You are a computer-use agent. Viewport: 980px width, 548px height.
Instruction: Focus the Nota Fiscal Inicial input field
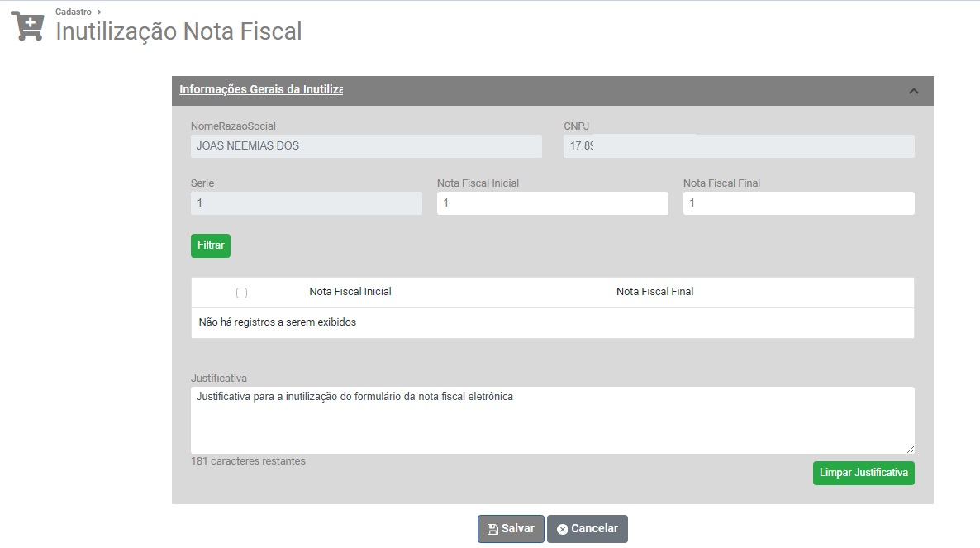click(x=552, y=203)
